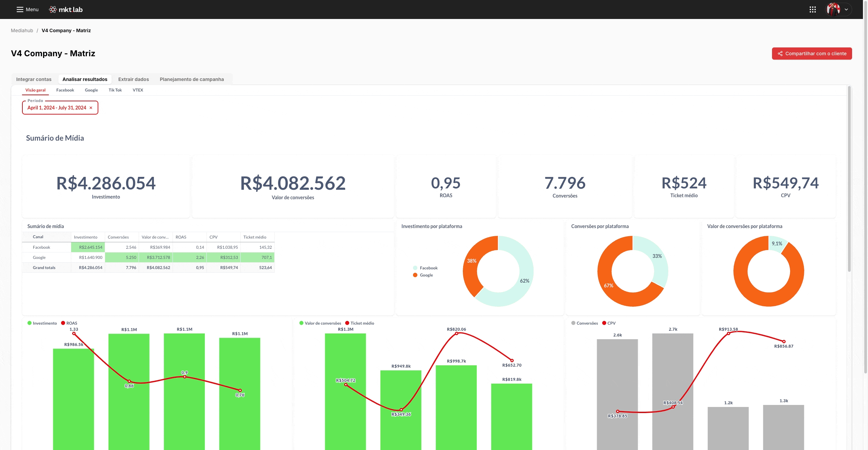Toggle Facebook legend in investment donut

coord(425,268)
